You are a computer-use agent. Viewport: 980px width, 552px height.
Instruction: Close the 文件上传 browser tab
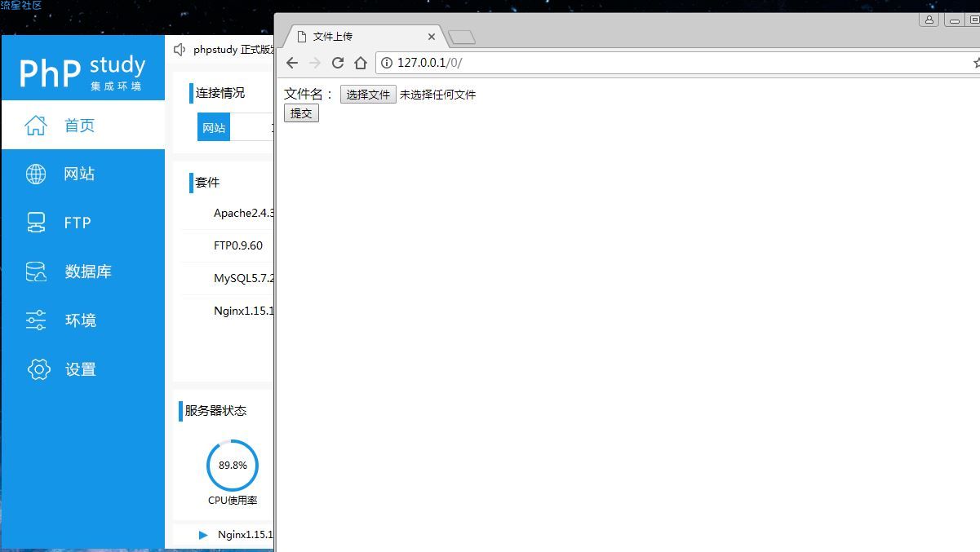click(432, 37)
